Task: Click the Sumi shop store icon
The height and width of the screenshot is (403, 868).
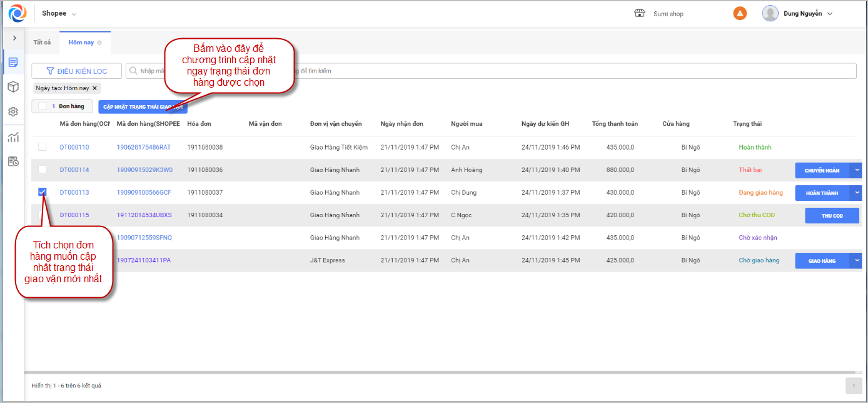Action: (x=639, y=13)
